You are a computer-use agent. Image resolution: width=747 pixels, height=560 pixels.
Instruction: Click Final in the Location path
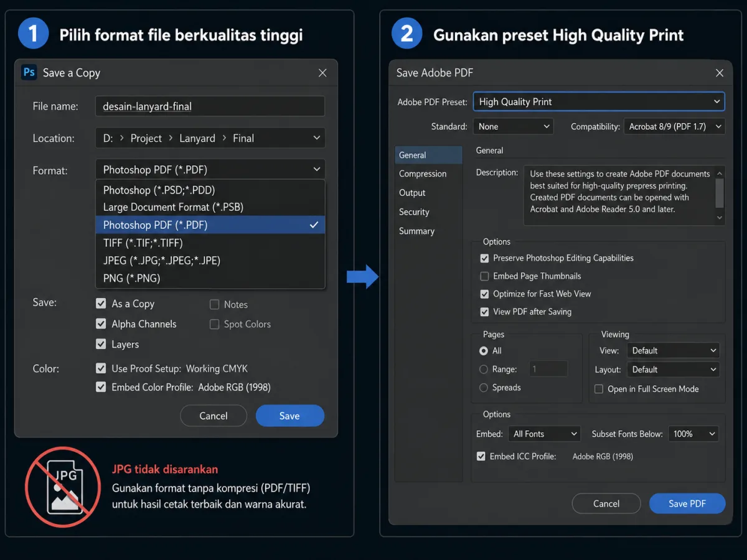[x=243, y=138]
